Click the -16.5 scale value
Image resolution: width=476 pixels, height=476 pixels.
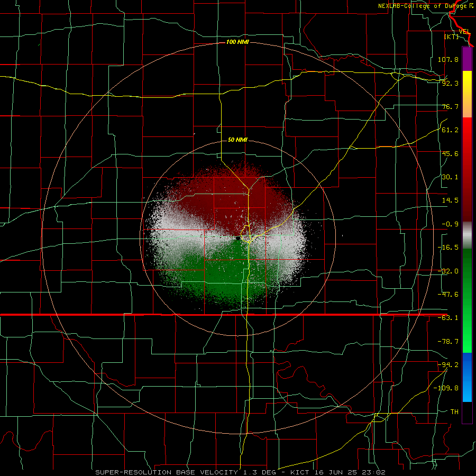click(448, 248)
